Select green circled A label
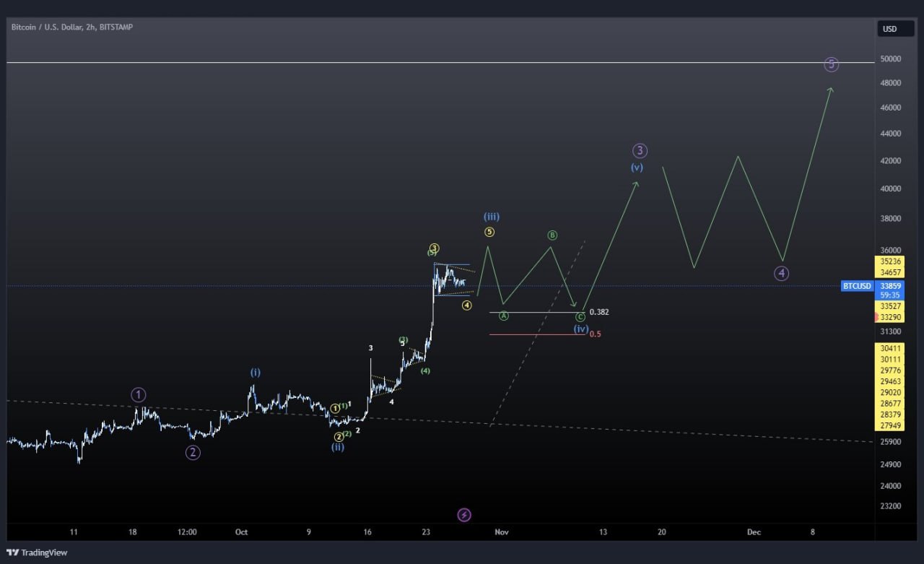 pos(504,316)
